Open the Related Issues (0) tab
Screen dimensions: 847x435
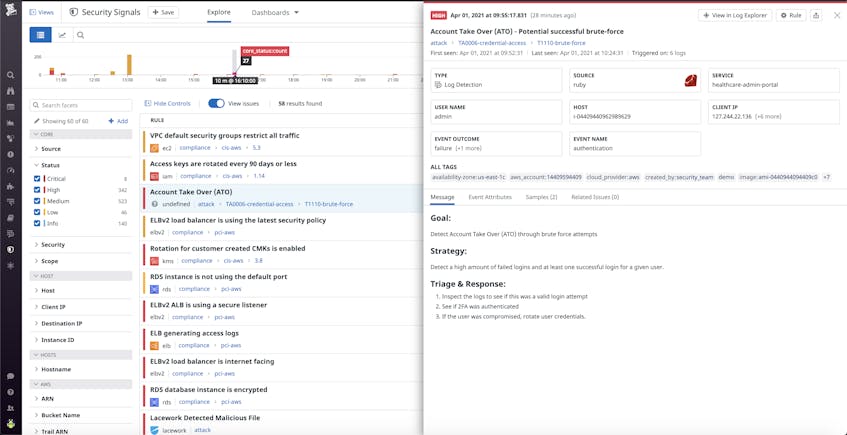pyautogui.click(x=595, y=197)
